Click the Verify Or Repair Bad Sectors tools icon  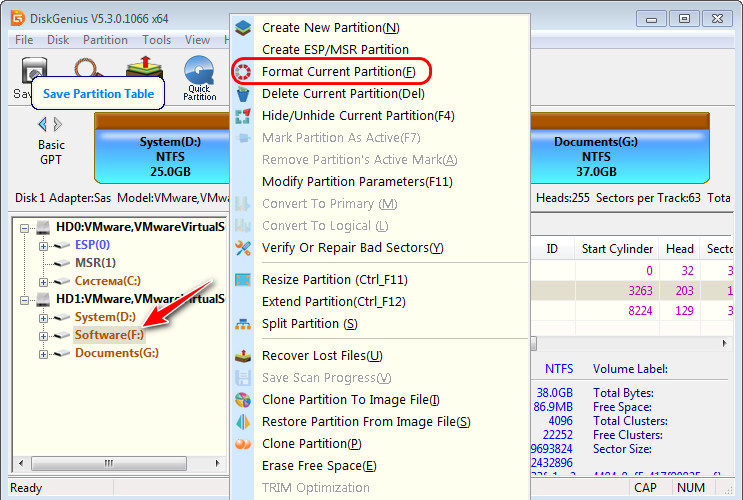point(243,248)
